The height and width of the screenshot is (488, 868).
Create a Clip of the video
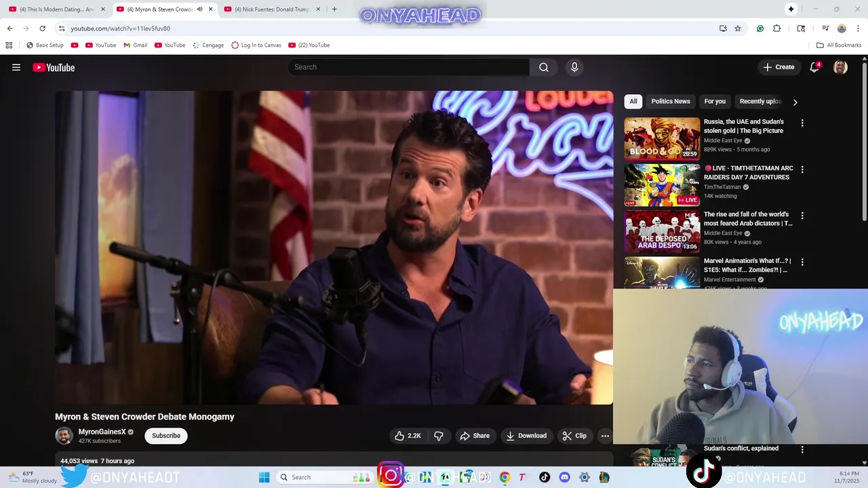coord(574,436)
